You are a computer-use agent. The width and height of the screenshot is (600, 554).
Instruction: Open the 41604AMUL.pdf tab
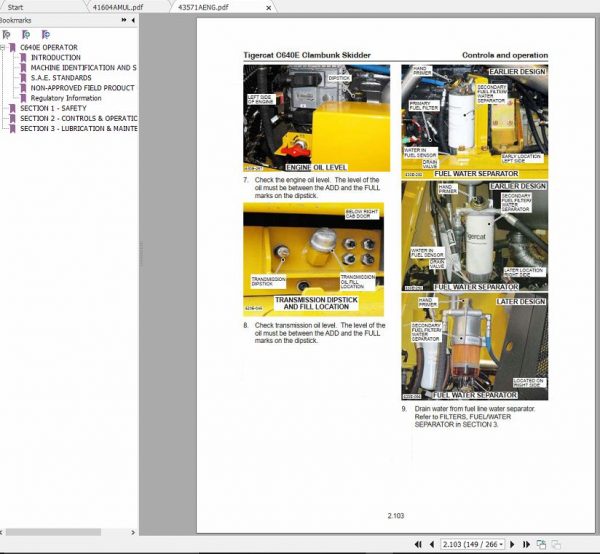click(x=118, y=7)
